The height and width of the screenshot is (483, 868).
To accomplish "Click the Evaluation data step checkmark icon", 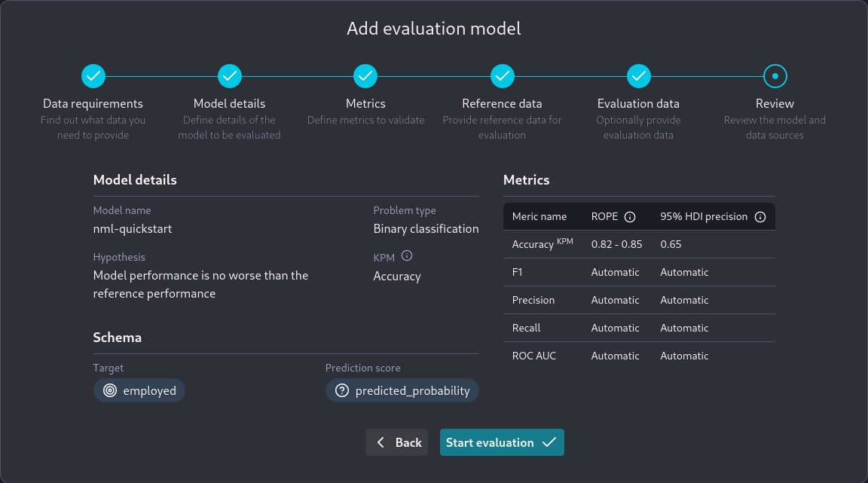I will tap(639, 76).
